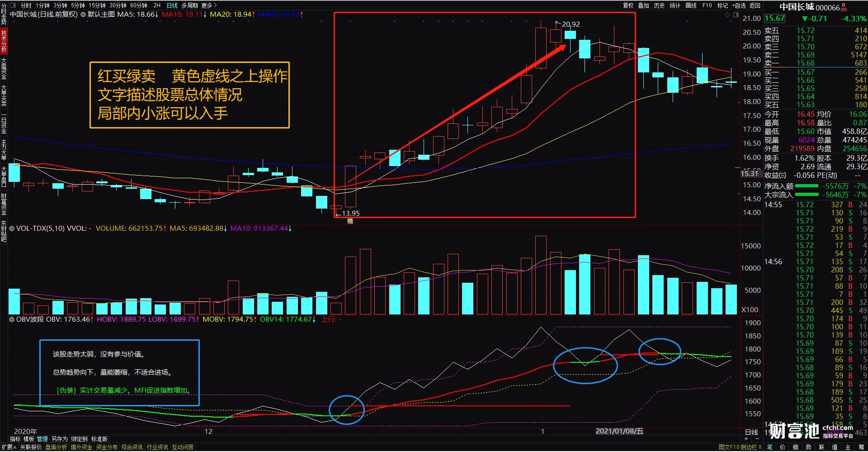Toggle side panel icon beside price axis
The width and height of the screenshot is (868, 452).
pos(736,15)
